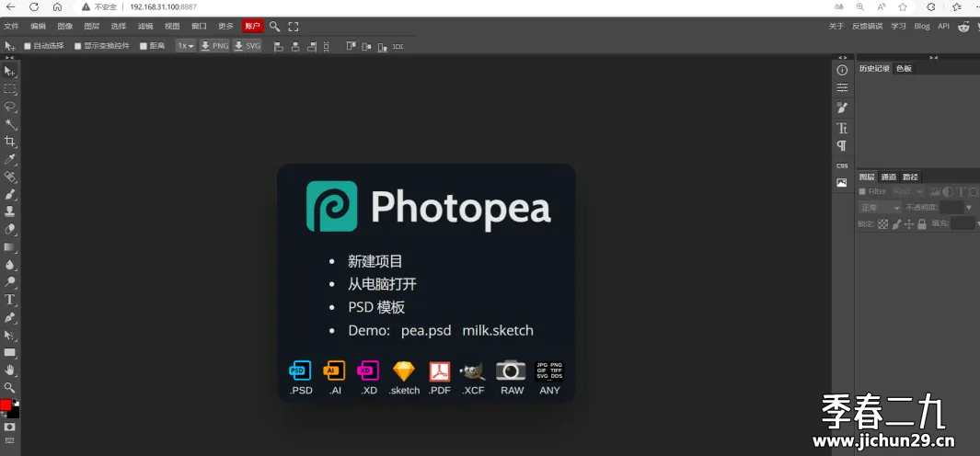Select the Move tool in left toolbar
Screen dimensions: 980x456
coord(10,71)
